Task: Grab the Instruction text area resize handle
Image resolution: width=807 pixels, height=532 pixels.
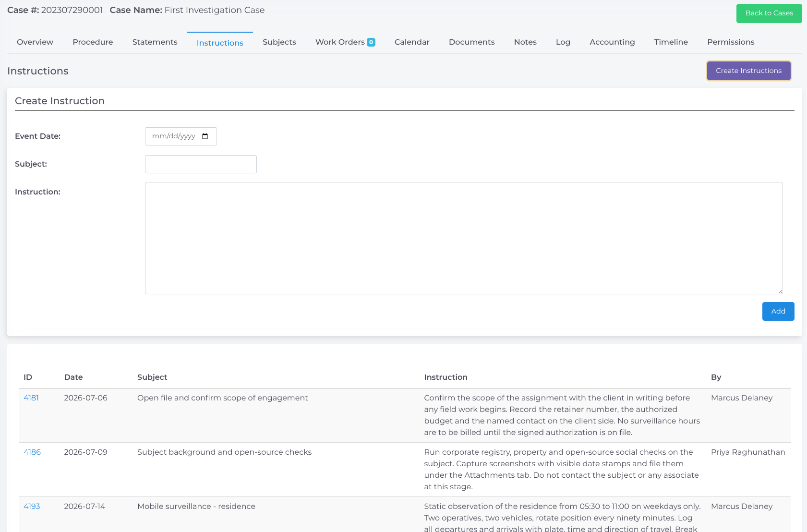Action: click(780, 291)
